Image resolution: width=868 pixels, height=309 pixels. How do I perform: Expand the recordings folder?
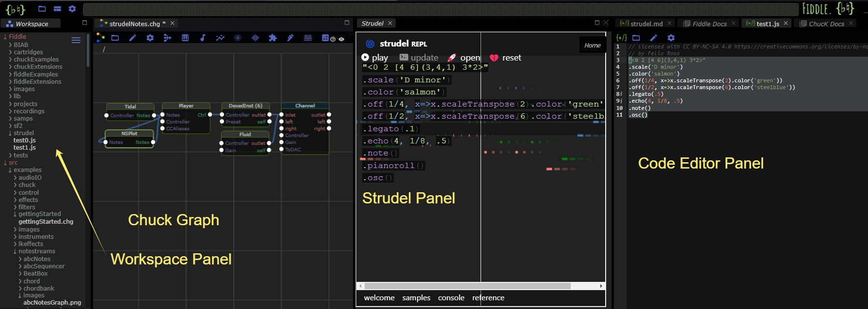pyautogui.click(x=11, y=111)
